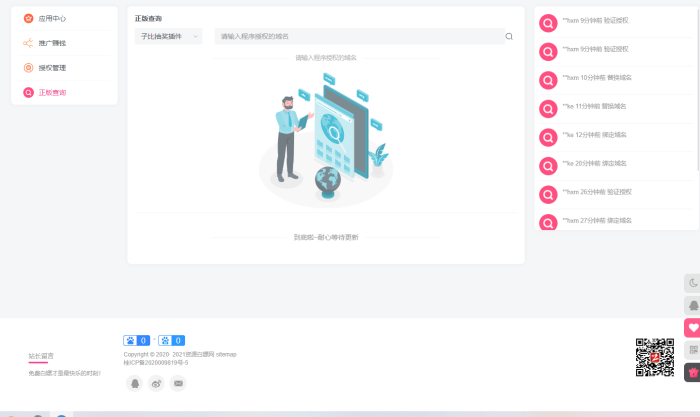
Task: Click the illustration of man with tablet
Action: (x=326, y=139)
